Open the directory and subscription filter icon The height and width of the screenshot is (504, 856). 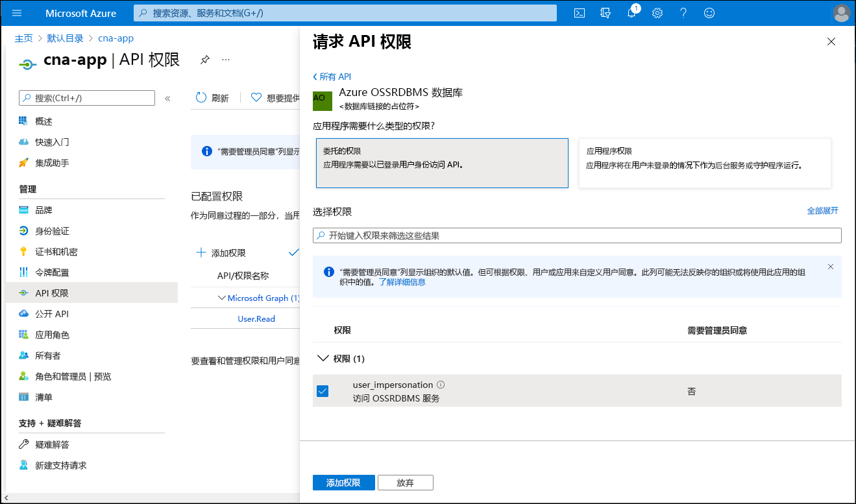(x=606, y=13)
